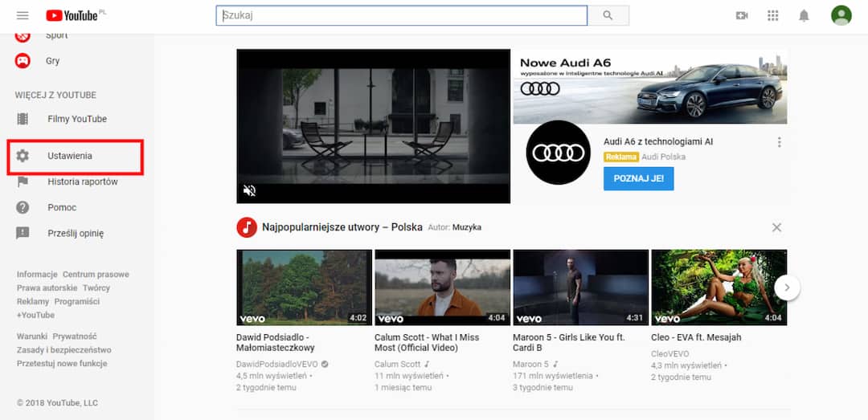
Task: Open the hamburger guide menu
Action: point(23,15)
